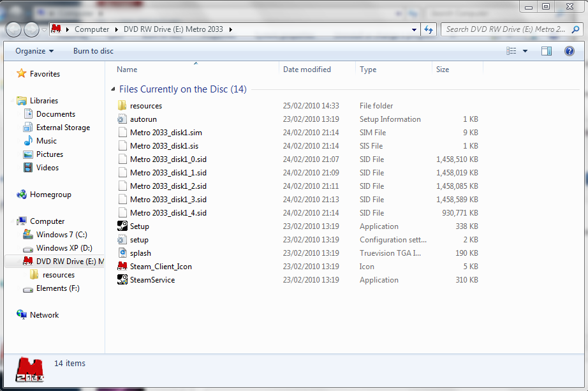Select the Metro 2033_disk1_0.sid file
Screen dimensions: 588x391
[168, 159]
